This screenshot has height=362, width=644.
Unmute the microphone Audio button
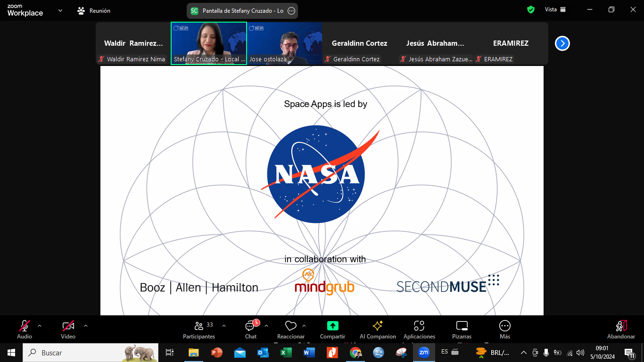coord(25,329)
